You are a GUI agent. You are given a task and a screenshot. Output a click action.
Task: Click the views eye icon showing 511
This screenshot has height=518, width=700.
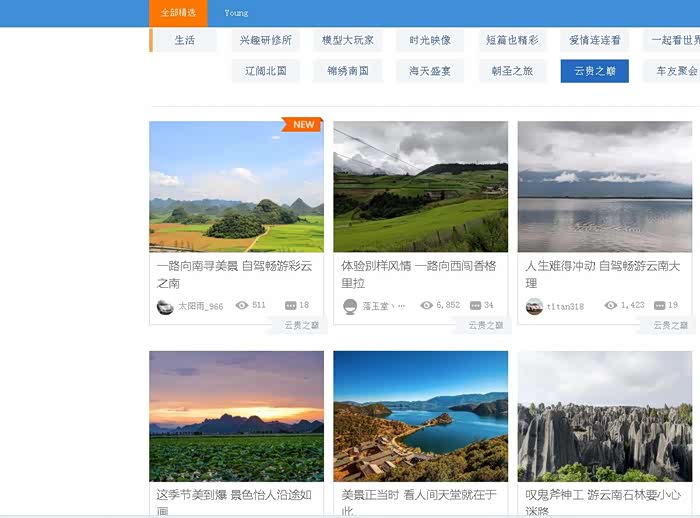pyautogui.click(x=242, y=305)
